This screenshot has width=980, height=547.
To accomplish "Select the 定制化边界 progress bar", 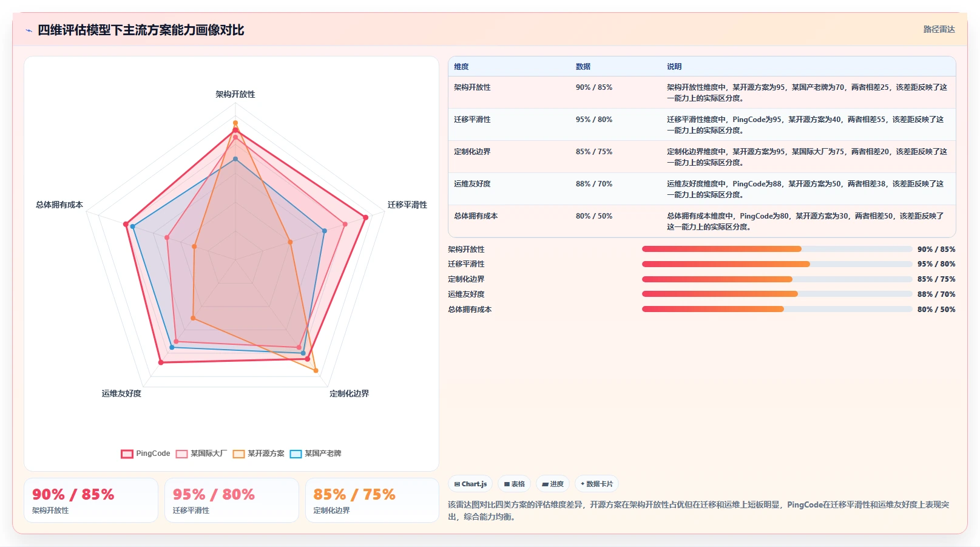I will pyautogui.click(x=777, y=279).
